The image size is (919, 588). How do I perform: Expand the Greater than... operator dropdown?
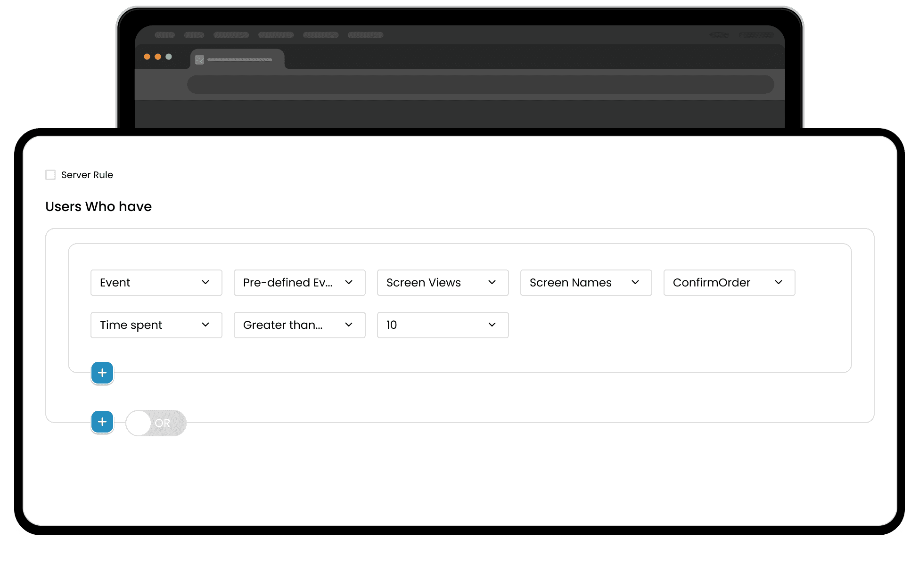pos(299,325)
